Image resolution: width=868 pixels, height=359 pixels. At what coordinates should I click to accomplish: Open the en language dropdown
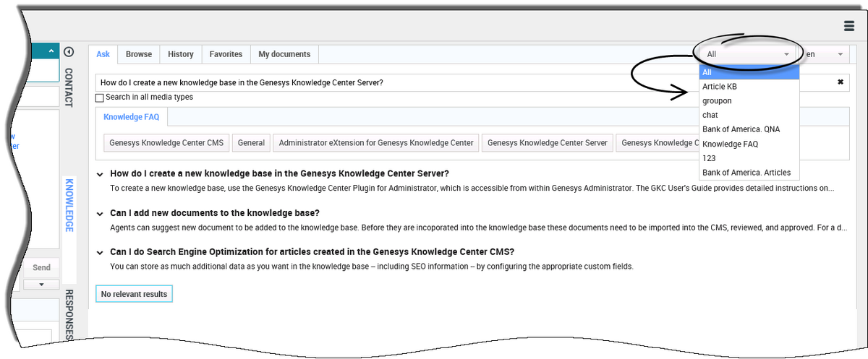(825, 54)
